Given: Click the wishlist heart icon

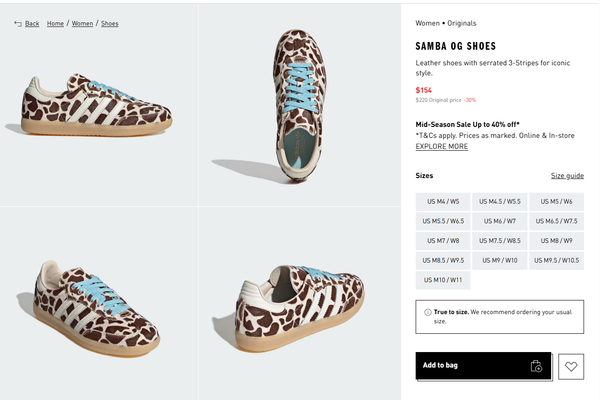Looking at the screenshot, I should (x=571, y=366).
